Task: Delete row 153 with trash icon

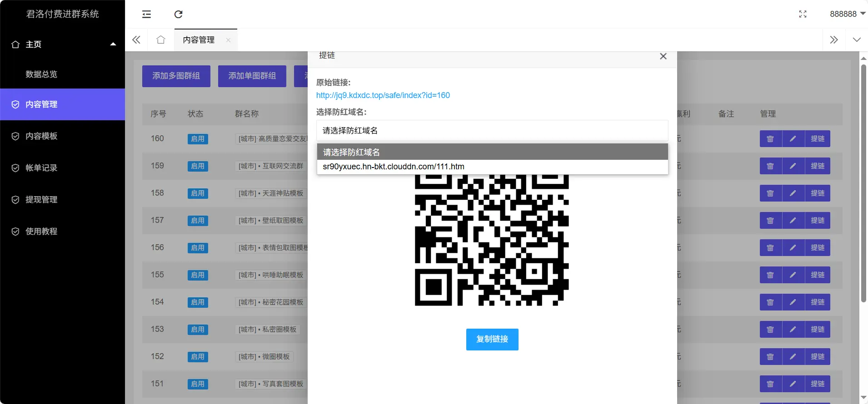Action: (x=771, y=330)
